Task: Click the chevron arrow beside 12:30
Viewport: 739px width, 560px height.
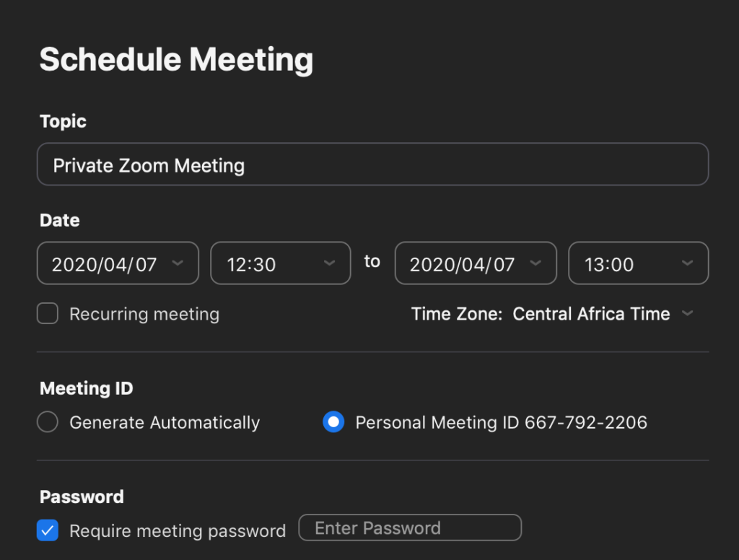Action: coord(329,263)
